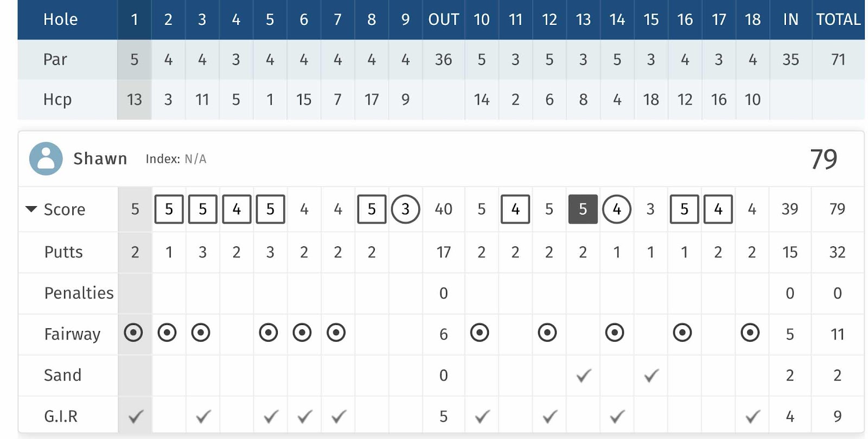Toggle the G.I.R checkmark on hole 1
This screenshot has height=439, width=868.
click(136, 416)
